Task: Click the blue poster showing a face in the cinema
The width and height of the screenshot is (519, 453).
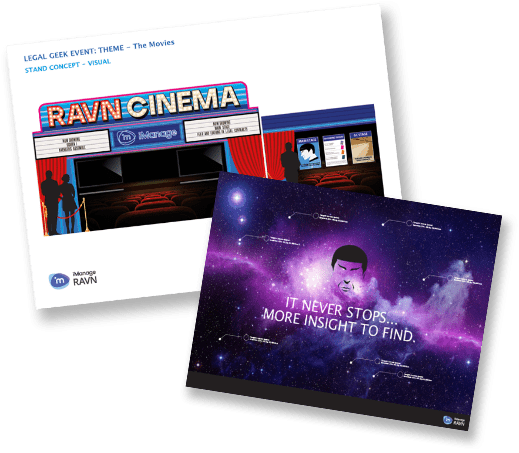Action: click(x=308, y=153)
